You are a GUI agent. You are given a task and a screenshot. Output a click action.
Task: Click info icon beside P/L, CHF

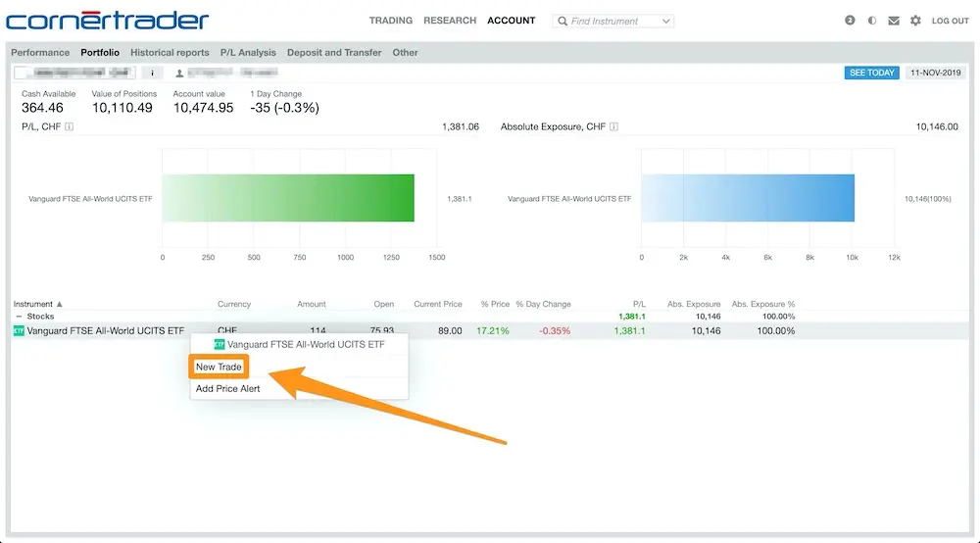pos(69,126)
